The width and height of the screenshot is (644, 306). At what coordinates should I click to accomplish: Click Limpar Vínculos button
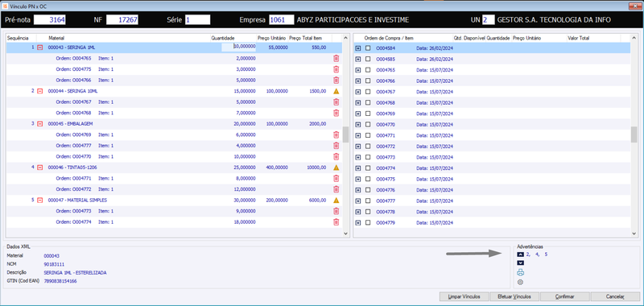[x=464, y=296]
